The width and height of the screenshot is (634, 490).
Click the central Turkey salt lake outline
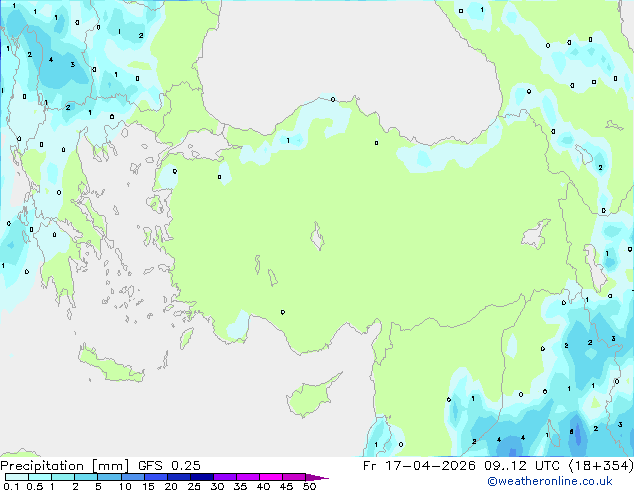tap(317, 236)
